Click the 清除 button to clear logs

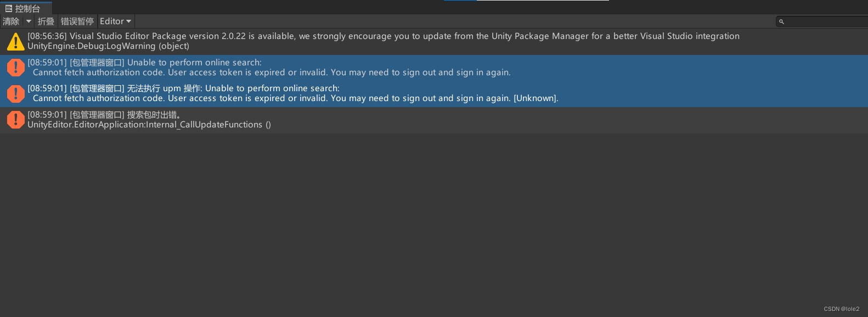[11, 21]
